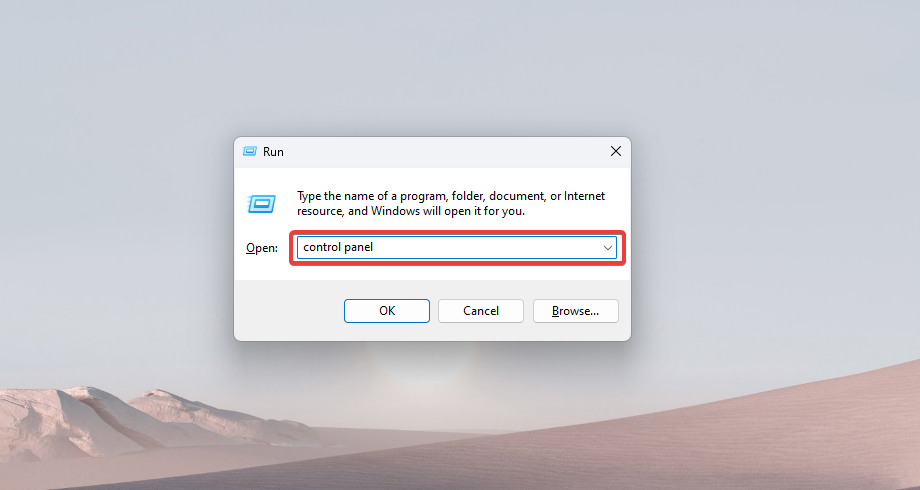
Task: Click the large Run icon beside the description
Action: pos(261,204)
